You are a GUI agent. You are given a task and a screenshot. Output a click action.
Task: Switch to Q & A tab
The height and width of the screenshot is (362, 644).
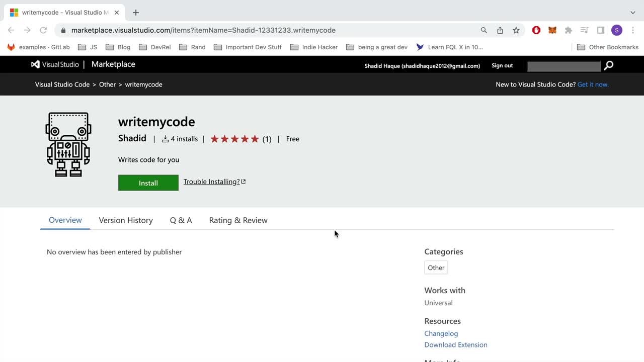point(181,220)
